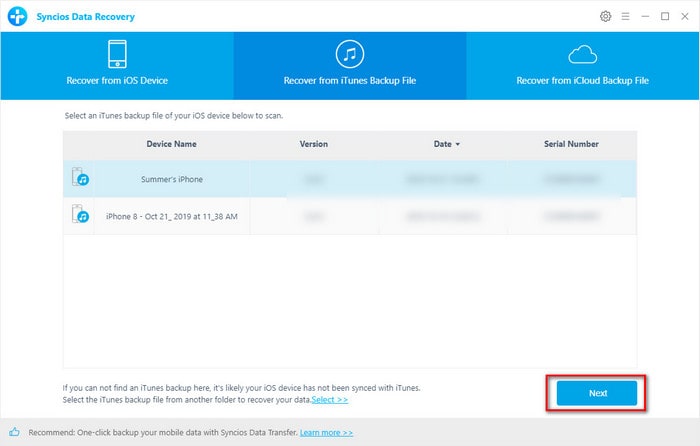Close the Syncios Data Recovery window

(685, 17)
